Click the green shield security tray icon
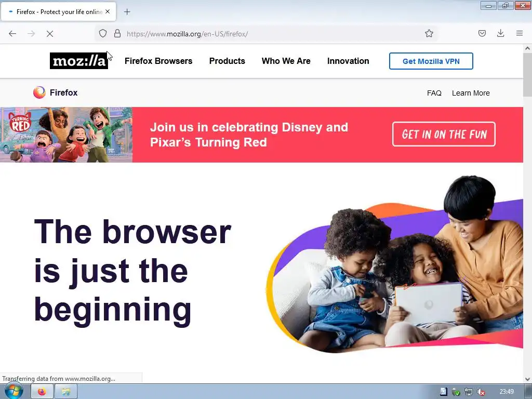Image resolution: width=532 pixels, height=399 pixels. coord(456,392)
